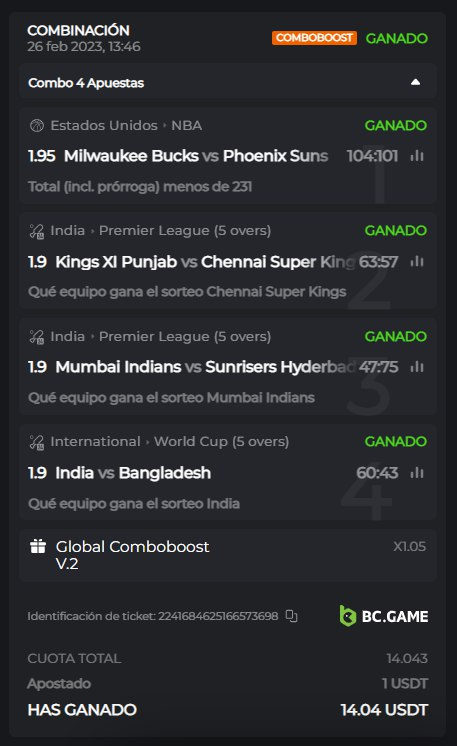Click the ticket ID number text
The width and height of the screenshot is (457, 746).
(x=218, y=616)
